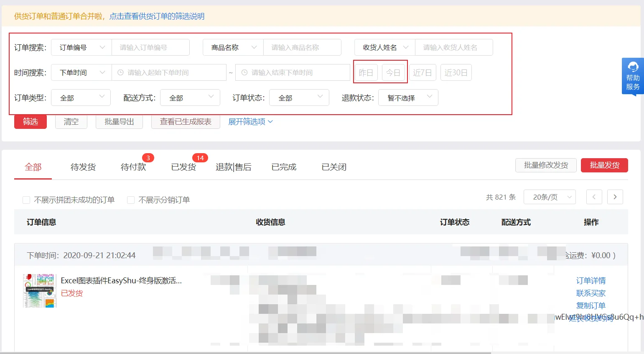
Task: Open 点击查看供货订单的筛选说明 link
Action: [157, 16]
